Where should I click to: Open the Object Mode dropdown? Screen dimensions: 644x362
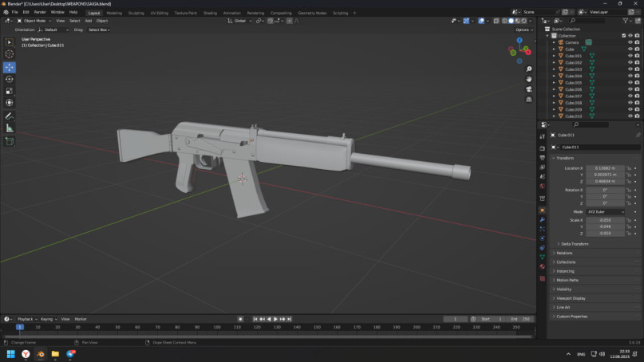coord(34,21)
